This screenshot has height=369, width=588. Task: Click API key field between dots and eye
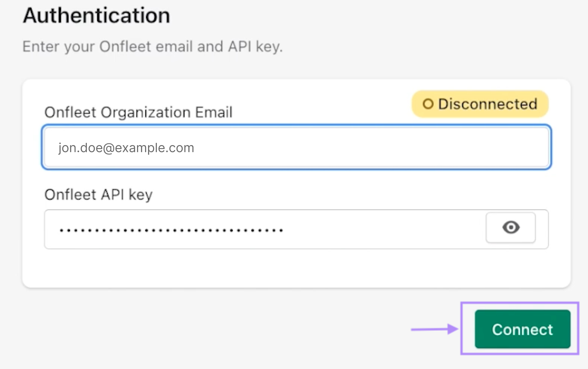[x=384, y=229]
